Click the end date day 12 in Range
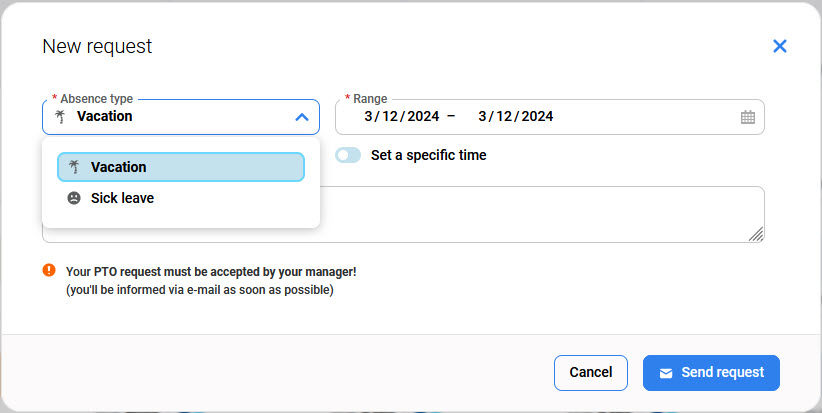 pyautogui.click(x=506, y=116)
